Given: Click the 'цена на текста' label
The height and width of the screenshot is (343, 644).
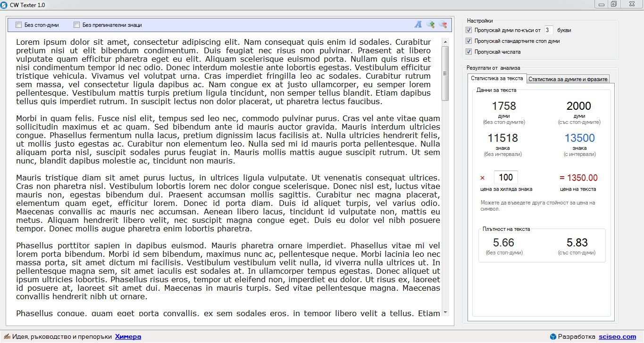Looking at the screenshot, I should (578, 189).
